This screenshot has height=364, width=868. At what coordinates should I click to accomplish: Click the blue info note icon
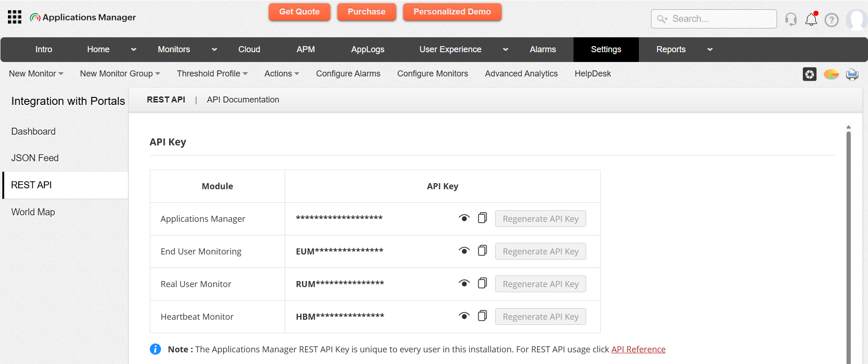(x=155, y=349)
